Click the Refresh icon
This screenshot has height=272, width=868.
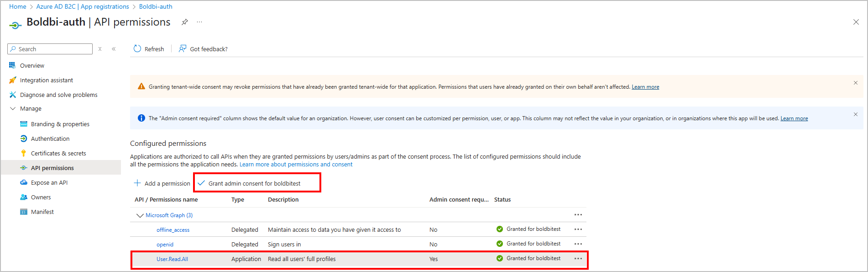click(137, 48)
